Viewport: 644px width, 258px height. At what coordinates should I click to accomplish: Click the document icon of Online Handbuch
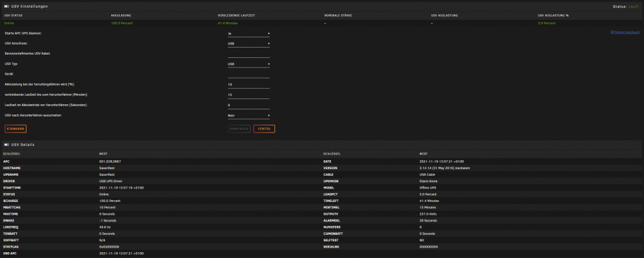pyautogui.click(x=612, y=32)
